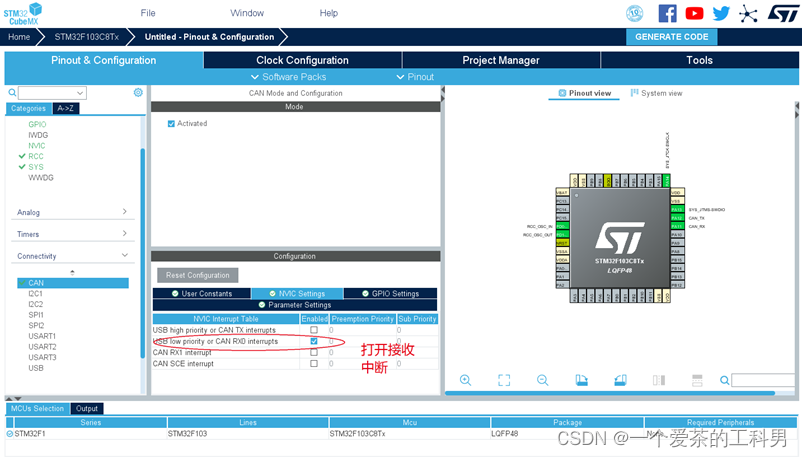Expand the Timers category
Image resolution: width=802 pixels, height=457 pixels.
[73, 234]
